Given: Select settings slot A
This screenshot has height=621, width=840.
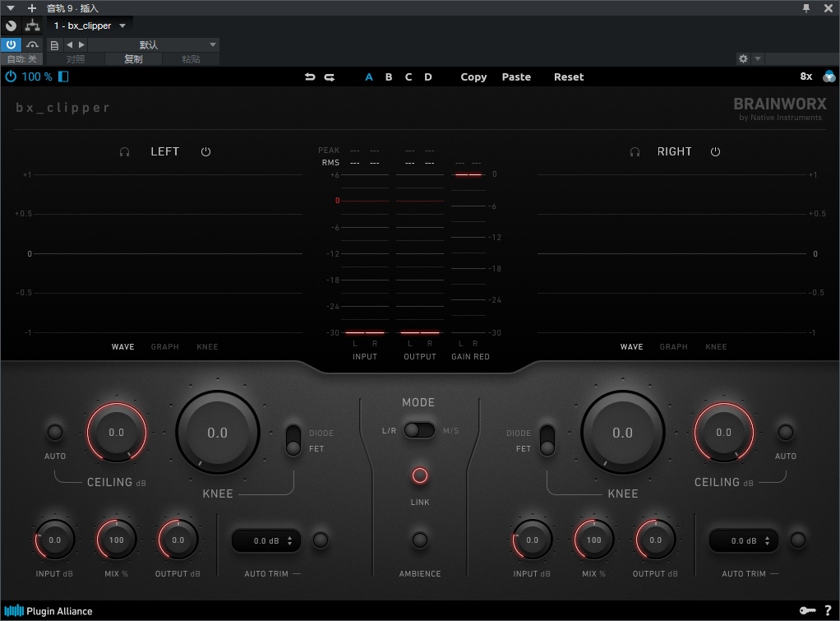Looking at the screenshot, I should 369,77.
